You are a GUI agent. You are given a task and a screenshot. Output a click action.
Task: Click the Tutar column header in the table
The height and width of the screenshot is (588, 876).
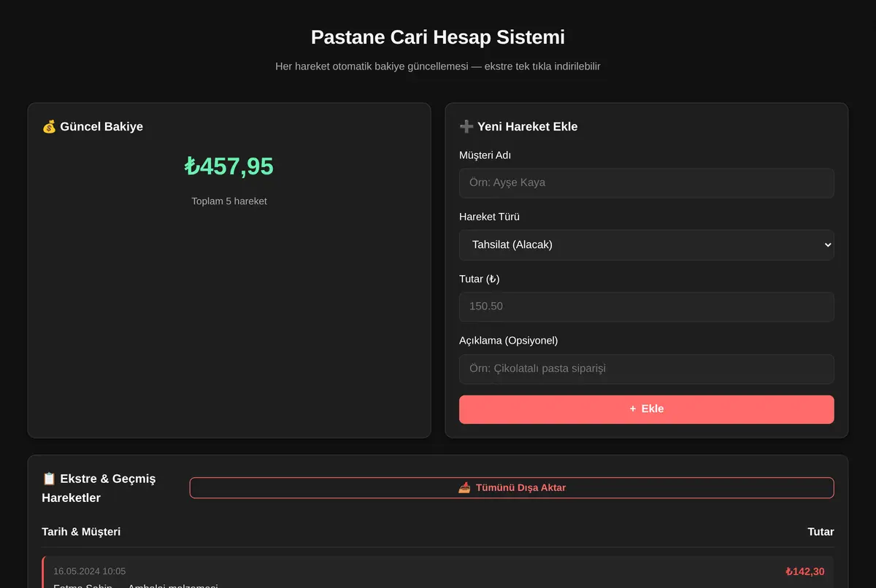(821, 532)
